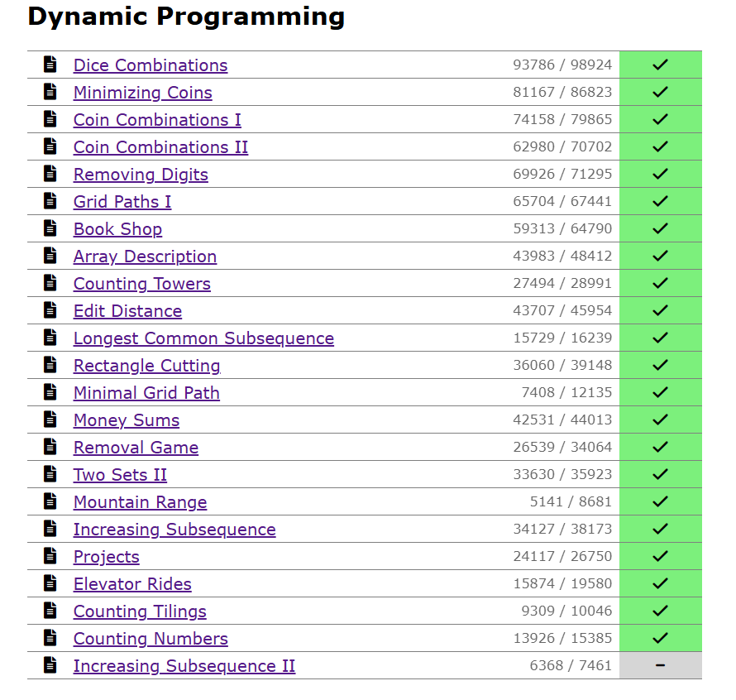Open the Elevator Rides problem link
The height and width of the screenshot is (700, 736).
click(x=132, y=583)
